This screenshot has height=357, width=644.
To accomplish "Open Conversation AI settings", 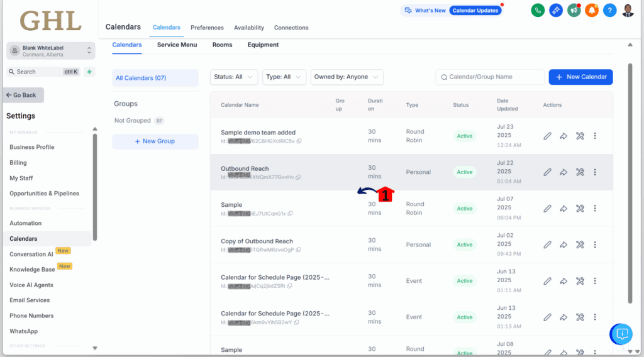I will point(31,255).
